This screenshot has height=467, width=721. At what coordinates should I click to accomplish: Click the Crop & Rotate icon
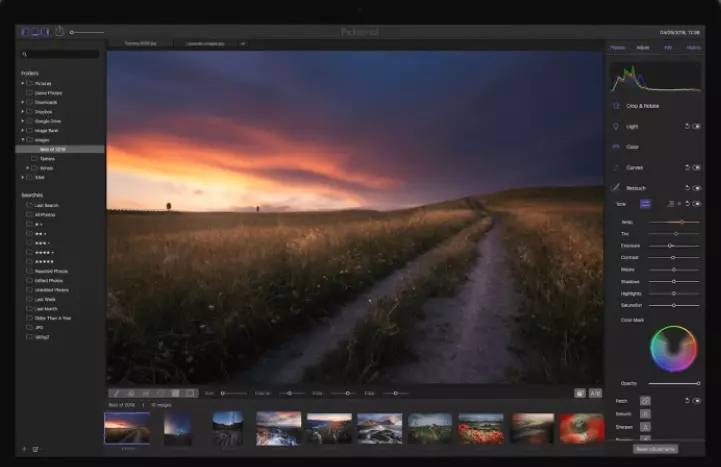point(616,106)
